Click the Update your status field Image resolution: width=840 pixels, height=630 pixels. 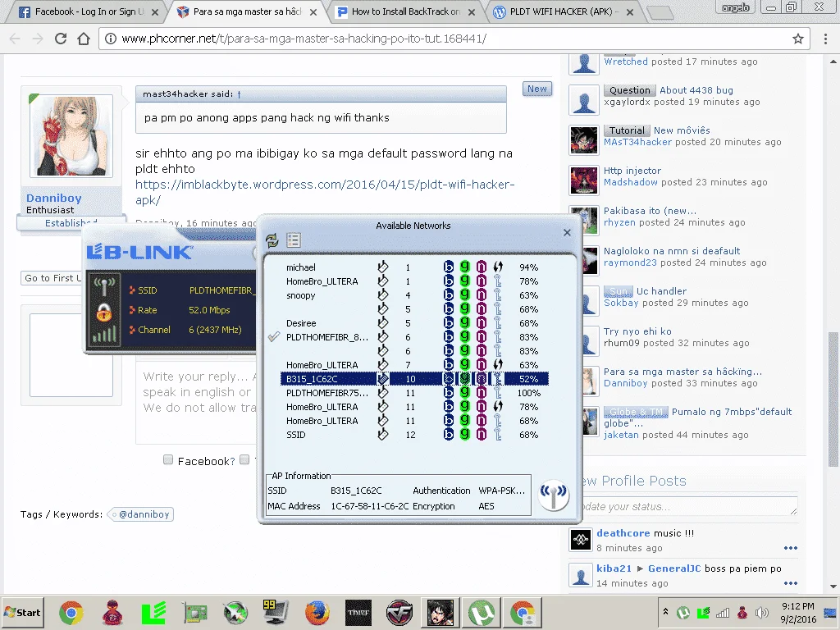689,506
